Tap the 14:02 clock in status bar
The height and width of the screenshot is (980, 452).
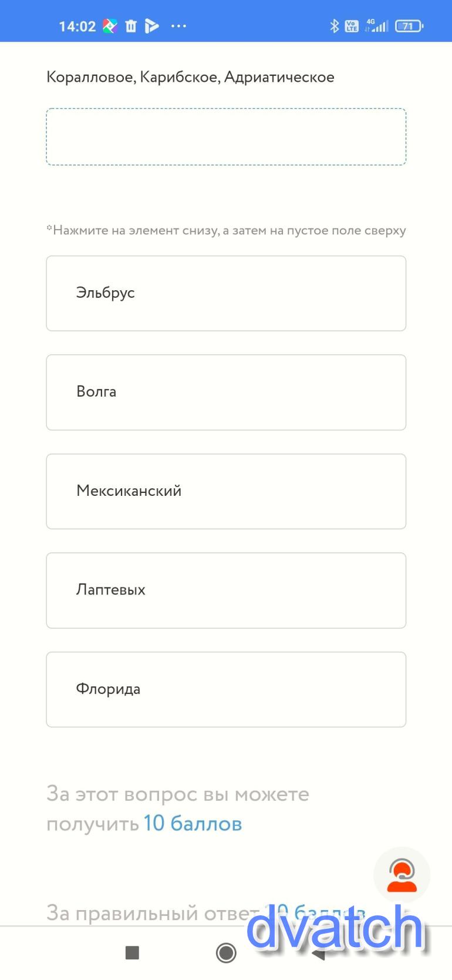[77, 26]
